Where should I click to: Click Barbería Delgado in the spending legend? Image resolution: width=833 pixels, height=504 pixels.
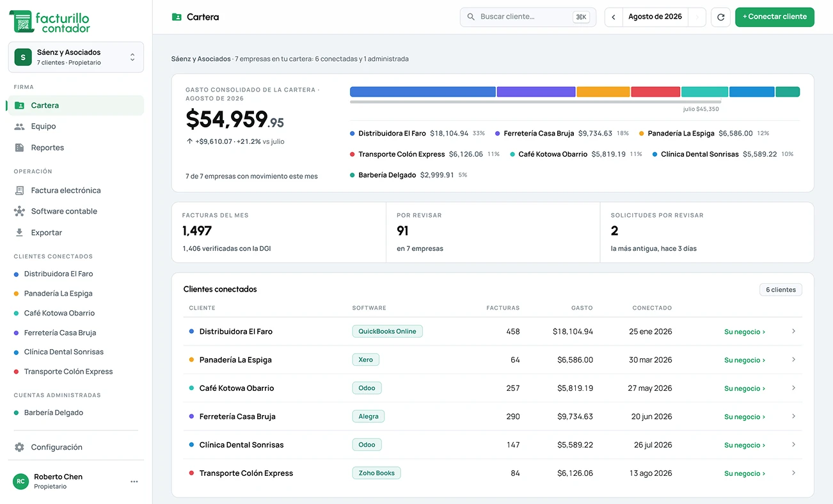coord(408,175)
